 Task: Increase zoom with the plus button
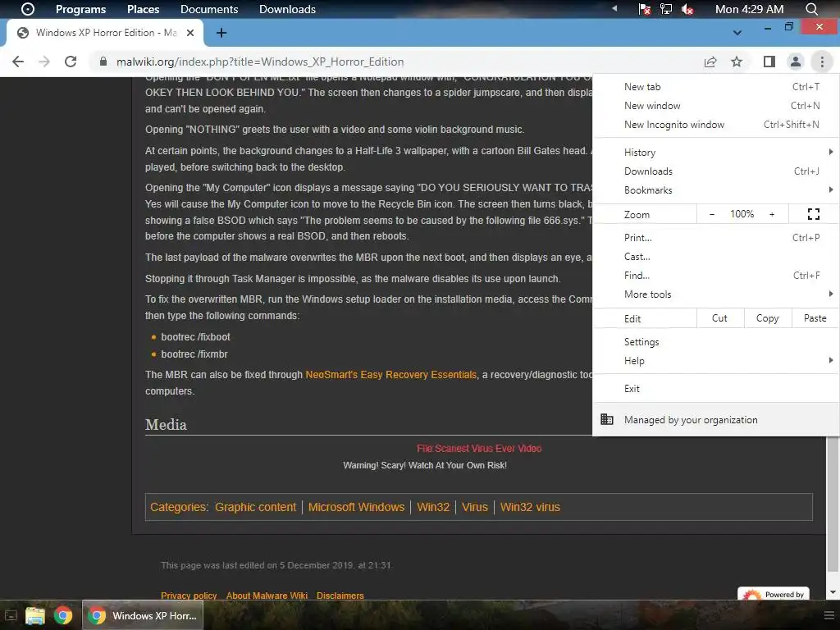point(772,214)
